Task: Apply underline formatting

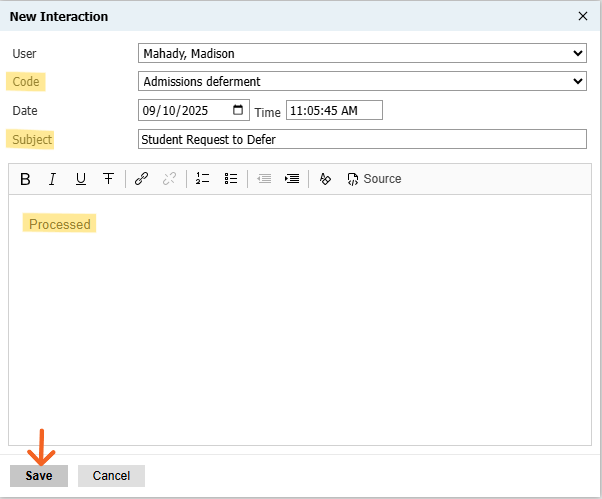Action: [80, 179]
